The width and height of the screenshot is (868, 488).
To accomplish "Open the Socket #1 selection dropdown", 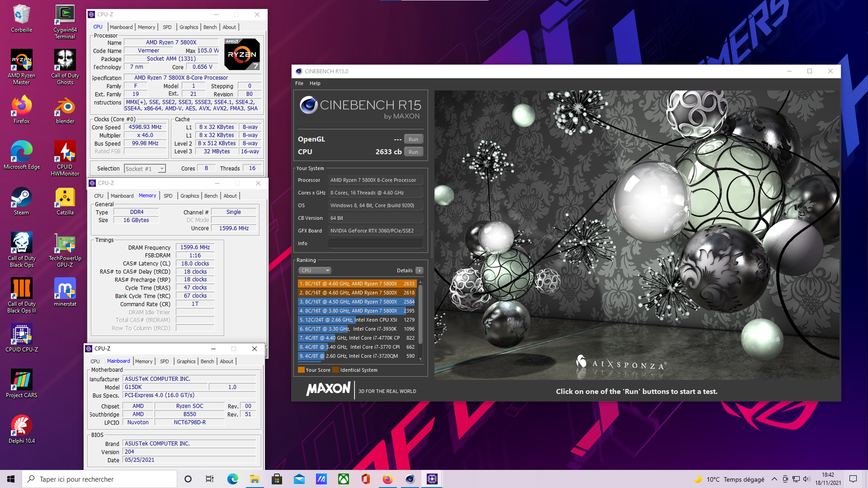I will click(145, 169).
